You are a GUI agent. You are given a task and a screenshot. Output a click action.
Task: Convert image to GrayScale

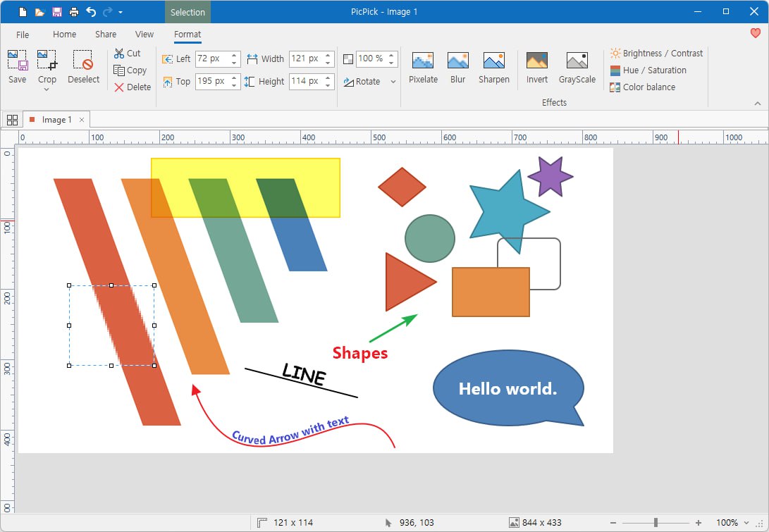point(577,67)
